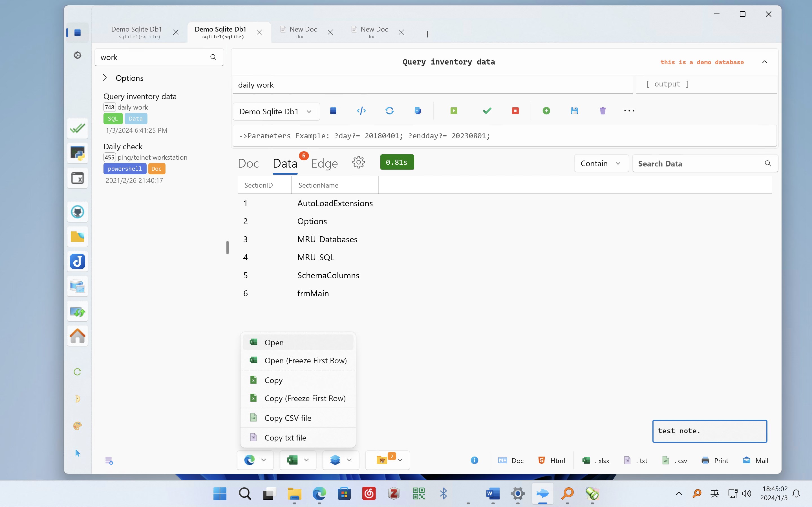This screenshot has height=507, width=812.
Task: Click the Mail export button
Action: tap(755, 461)
